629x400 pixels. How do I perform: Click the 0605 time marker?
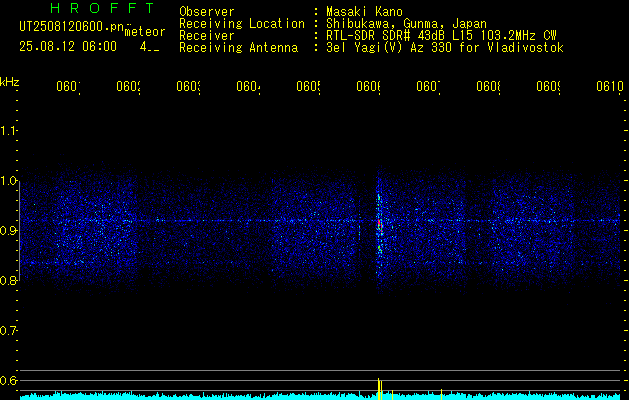(308, 87)
